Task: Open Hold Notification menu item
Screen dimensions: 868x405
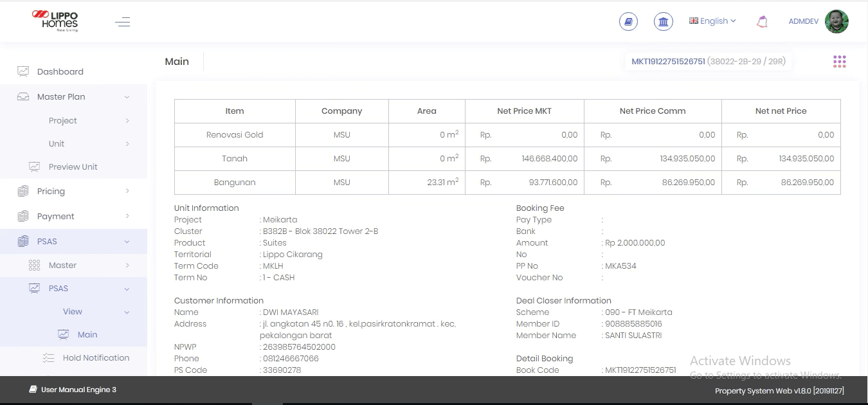Action: coord(96,357)
